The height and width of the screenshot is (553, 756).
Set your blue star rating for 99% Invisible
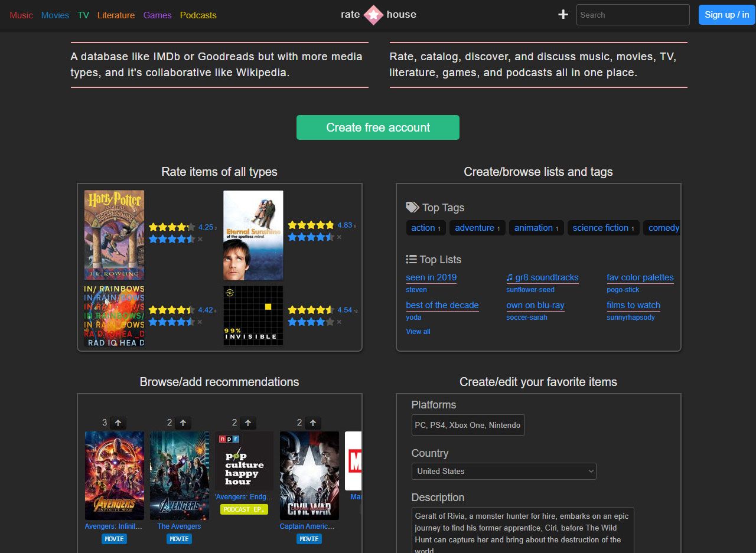coord(311,322)
